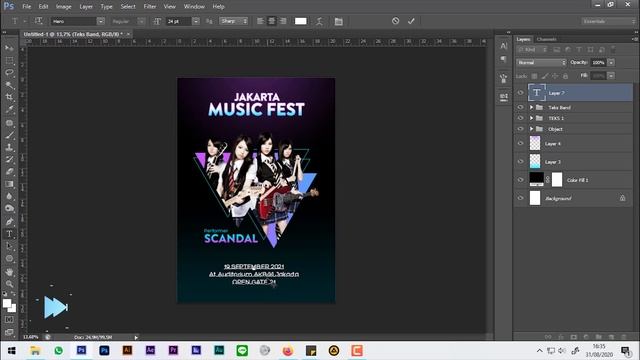Hide Layer 3 visibility eye
640x360 pixels.
click(x=520, y=162)
